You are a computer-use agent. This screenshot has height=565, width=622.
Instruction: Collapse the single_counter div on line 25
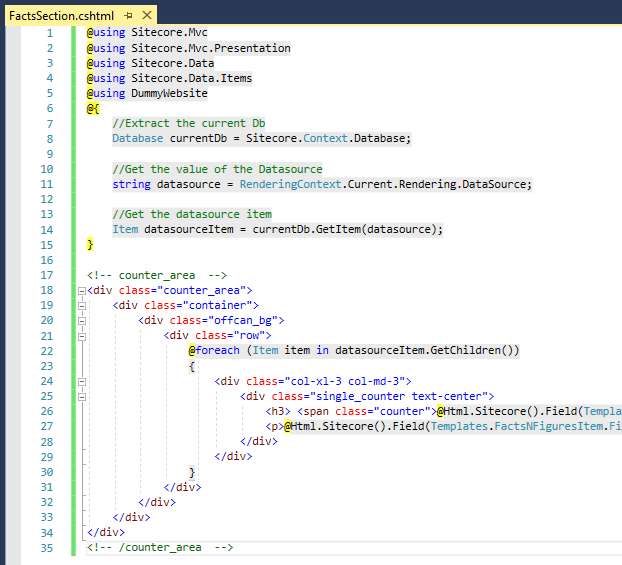(x=82, y=396)
